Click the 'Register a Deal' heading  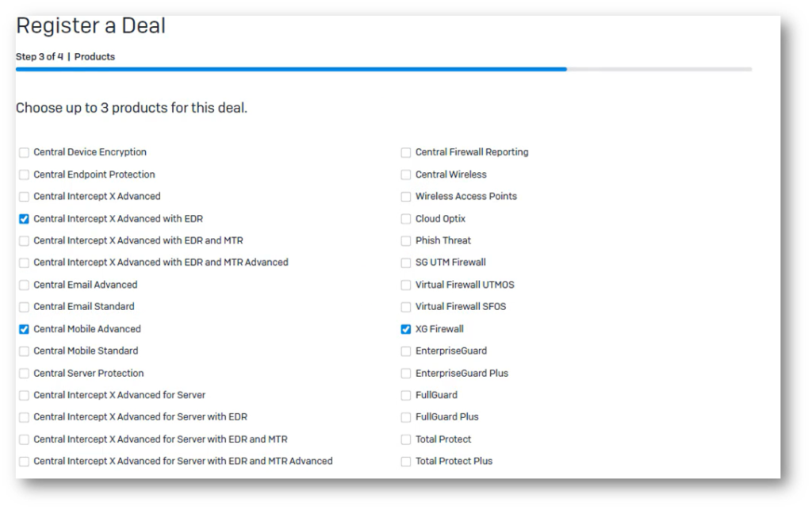click(x=90, y=26)
